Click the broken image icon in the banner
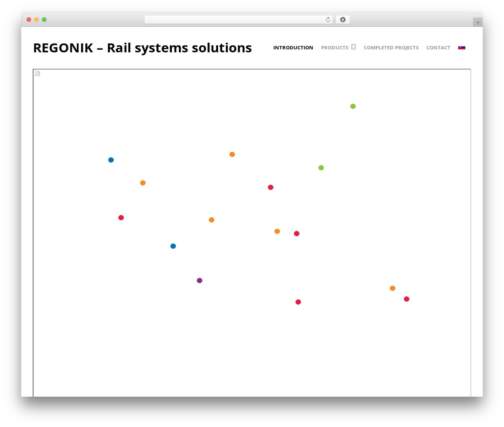 click(37, 73)
